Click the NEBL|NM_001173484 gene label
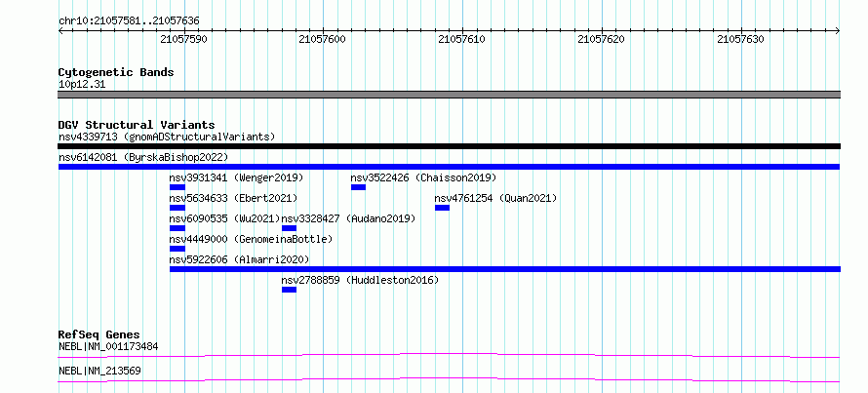 (108, 347)
